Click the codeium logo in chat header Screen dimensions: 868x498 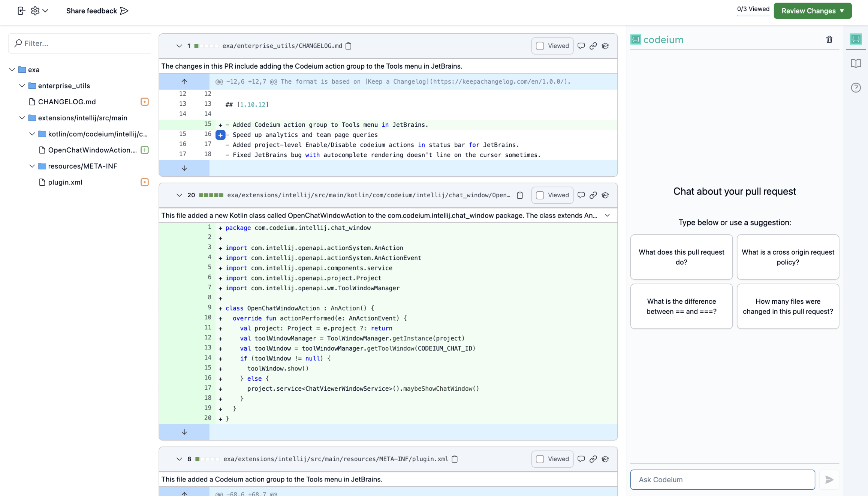coord(657,40)
